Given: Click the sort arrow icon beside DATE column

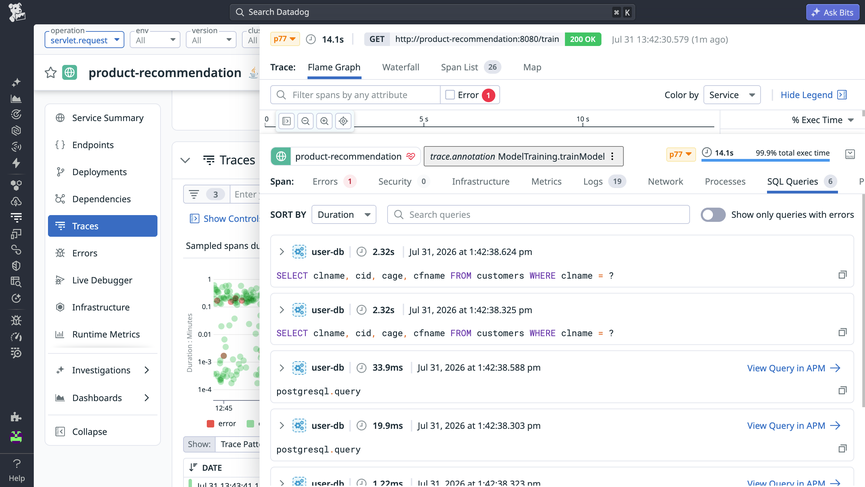Looking at the screenshot, I should click(x=193, y=467).
